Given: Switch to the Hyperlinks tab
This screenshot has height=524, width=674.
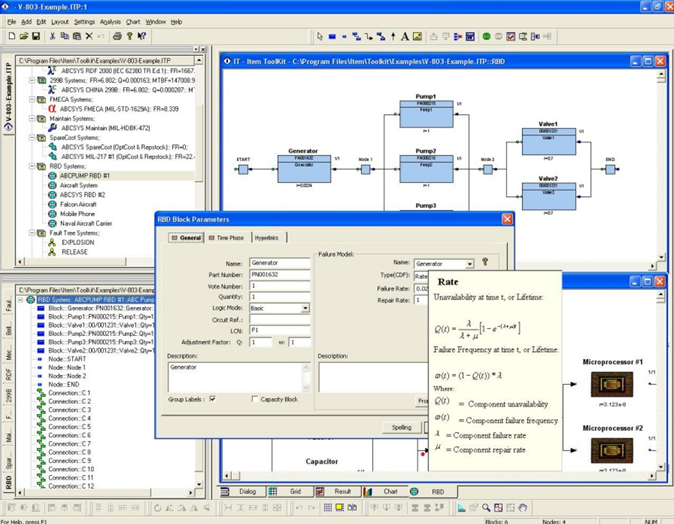Looking at the screenshot, I should pos(266,238).
